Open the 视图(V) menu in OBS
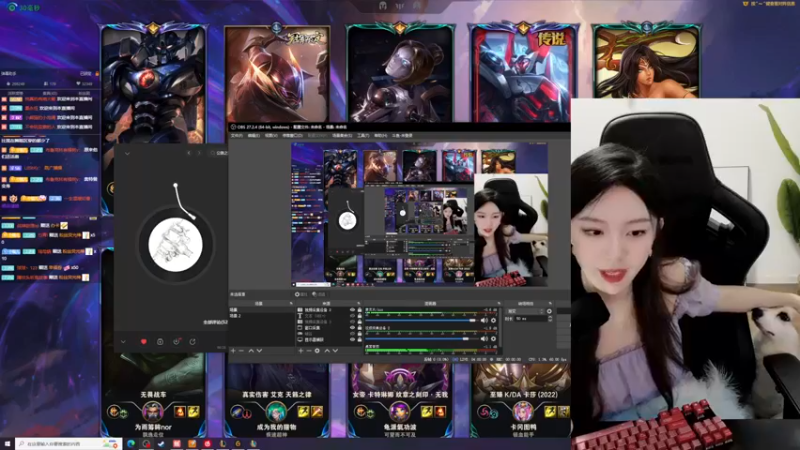Screen dimensions: 800x450 pyautogui.click(x=271, y=136)
